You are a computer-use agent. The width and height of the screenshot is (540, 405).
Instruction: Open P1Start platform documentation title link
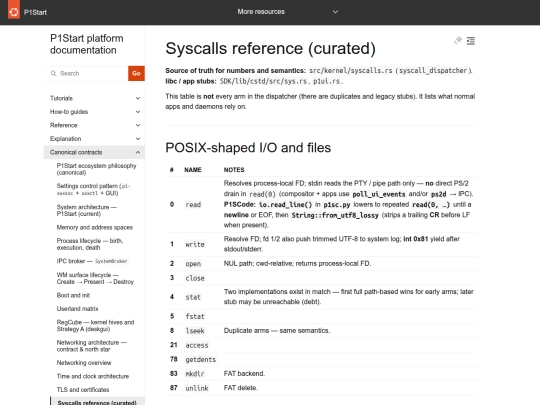click(86, 44)
